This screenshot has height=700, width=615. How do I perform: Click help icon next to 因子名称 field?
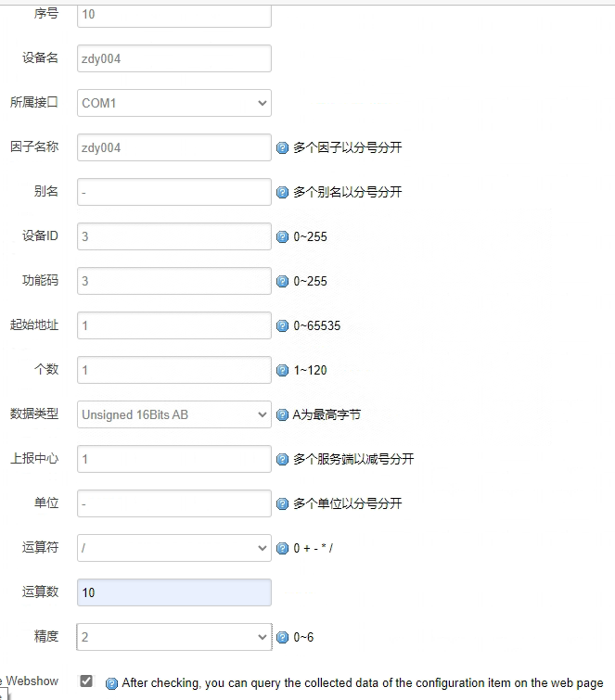click(283, 147)
